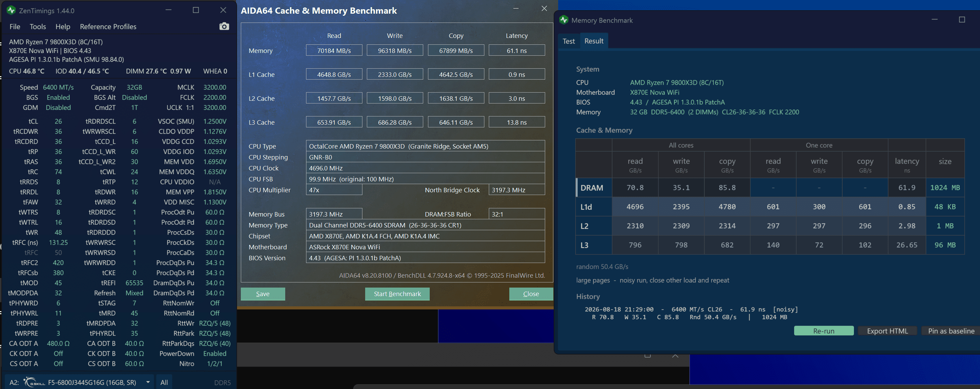980x389 pixels.
Task: Open the Tools menu in ZenTimings
Action: coord(38,27)
